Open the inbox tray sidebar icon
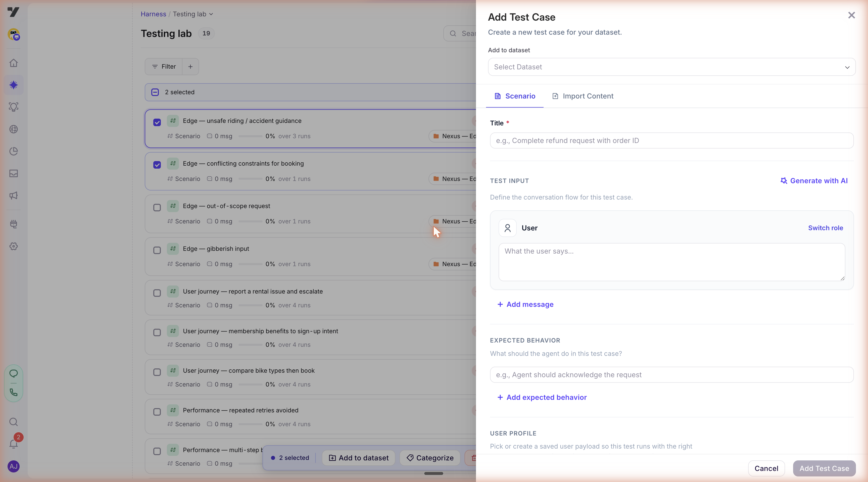The image size is (868, 482). 14,174
